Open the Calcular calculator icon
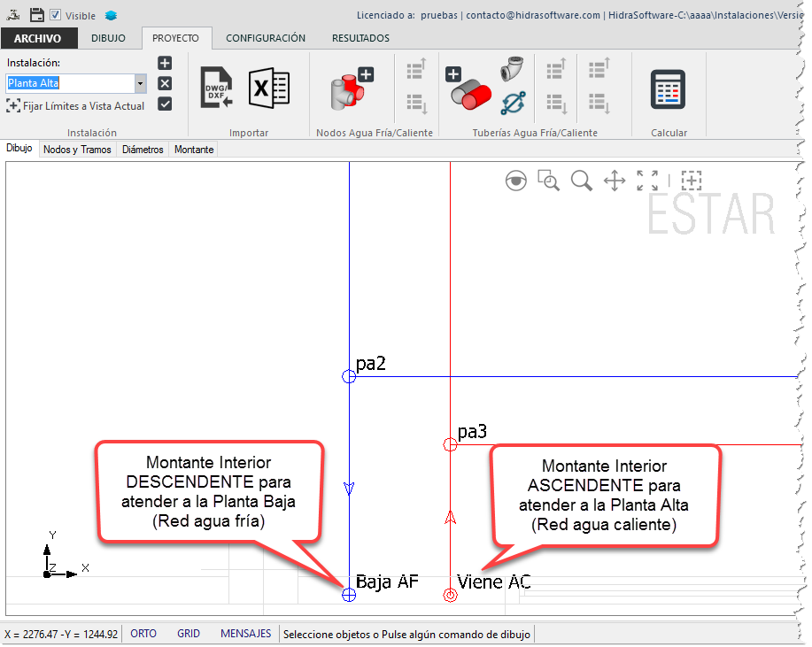Image resolution: width=812 pixels, height=647 pixels. (669, 89)
